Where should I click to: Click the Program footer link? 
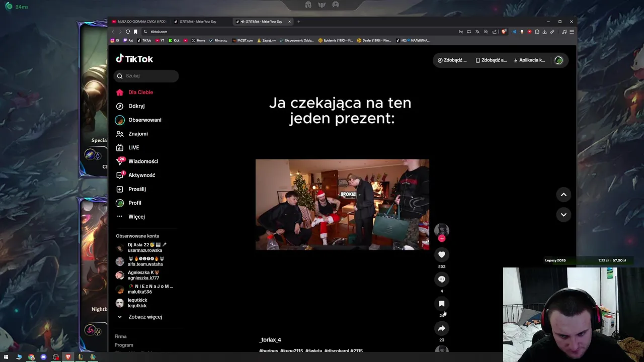(x=124, y=345)
